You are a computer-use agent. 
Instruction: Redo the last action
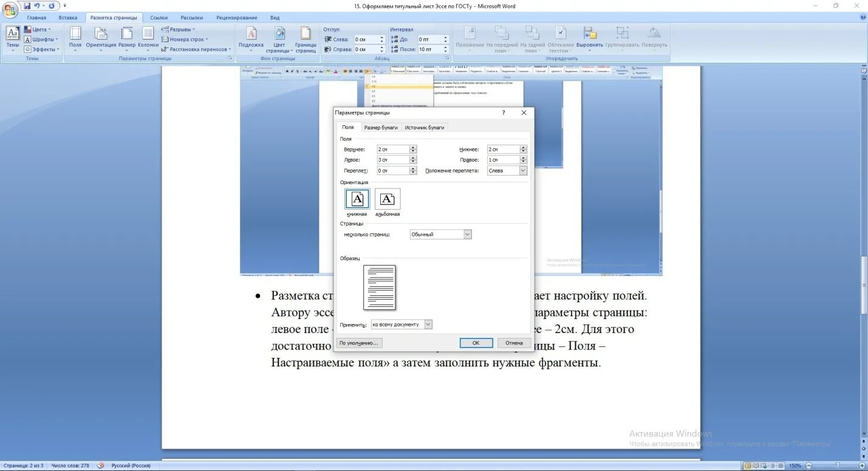(x=51, y=5)
